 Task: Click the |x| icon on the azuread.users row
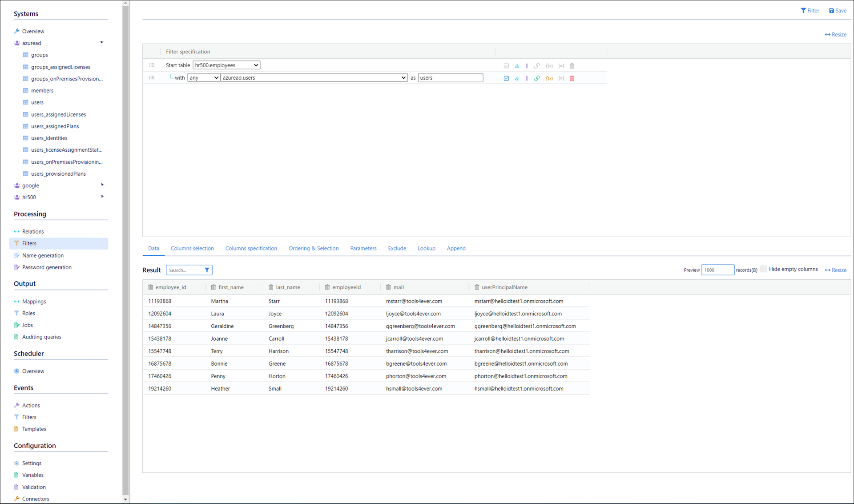[561, 78]
